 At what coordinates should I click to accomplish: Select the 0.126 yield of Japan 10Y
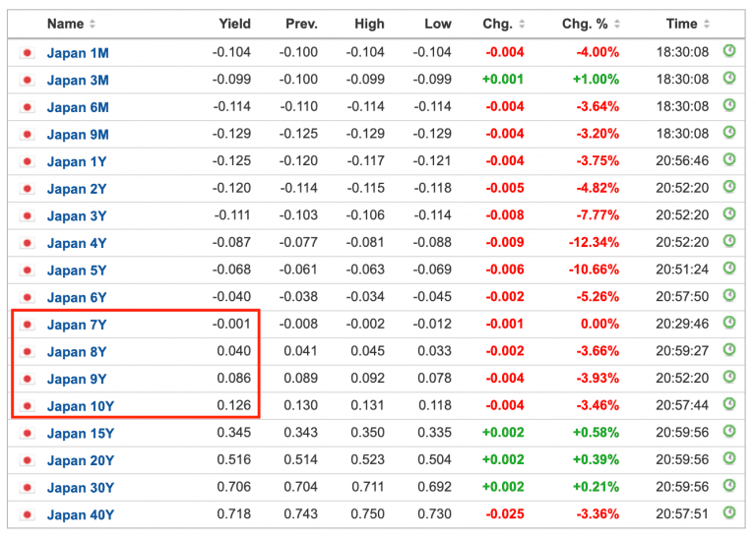[234, 405]
